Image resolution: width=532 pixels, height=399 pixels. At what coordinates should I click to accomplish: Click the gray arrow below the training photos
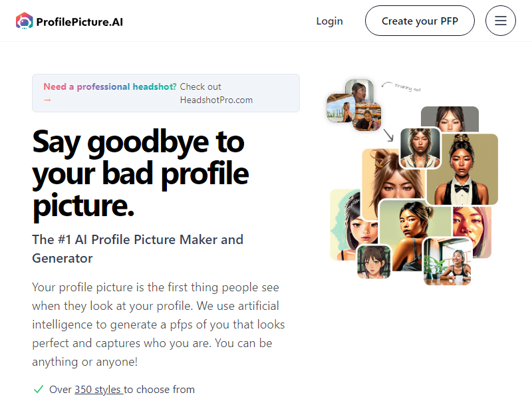coord(388,135)
